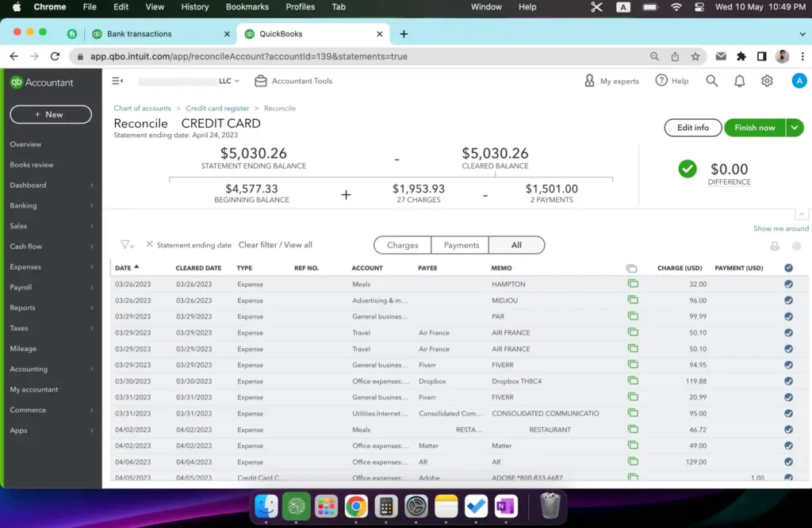This screenshot has height=528, width=812.
Task: Select the 119.88 charge amount cell
Action: coord(696,381)
